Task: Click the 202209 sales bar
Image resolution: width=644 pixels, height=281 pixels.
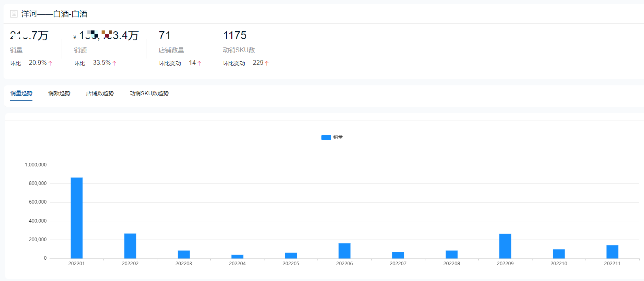Action: click(x=505, y=246)
